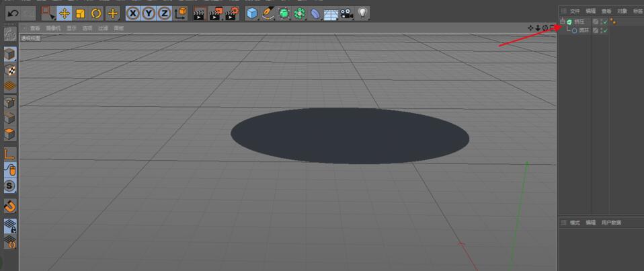Add a Cube primitive object
Screen dimensions: 644x271
coord(251,13)
